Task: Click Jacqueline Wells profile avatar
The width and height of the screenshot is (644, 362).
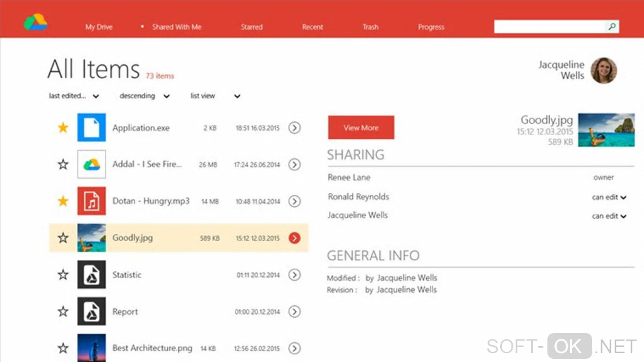Action: click(x=604, y=70)
